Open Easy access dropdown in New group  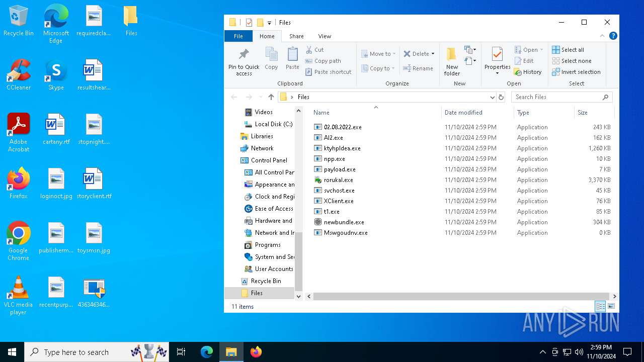point(470,61)
